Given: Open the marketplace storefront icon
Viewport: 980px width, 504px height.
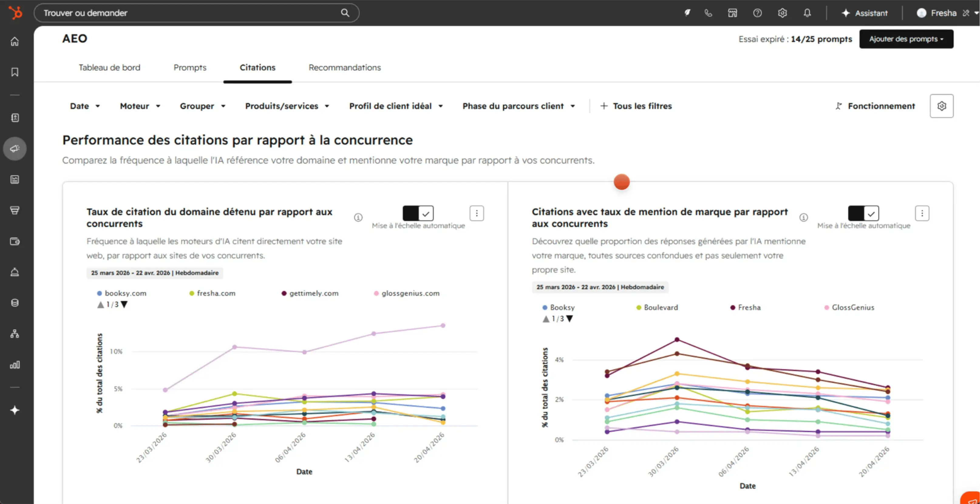Looking at the screenshot, I should click(732, 13).
